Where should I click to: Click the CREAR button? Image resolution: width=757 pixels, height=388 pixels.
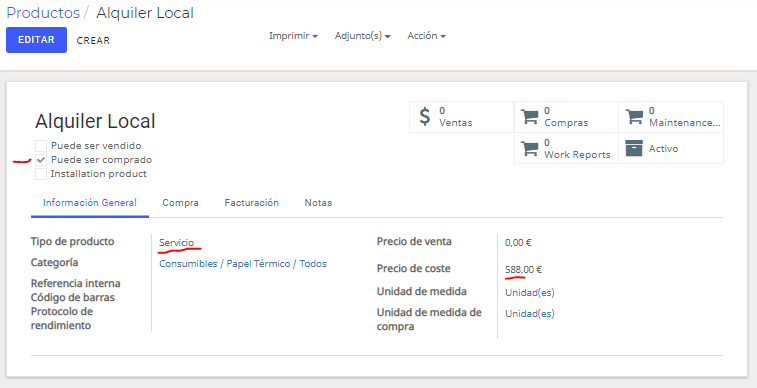(93, 41)
